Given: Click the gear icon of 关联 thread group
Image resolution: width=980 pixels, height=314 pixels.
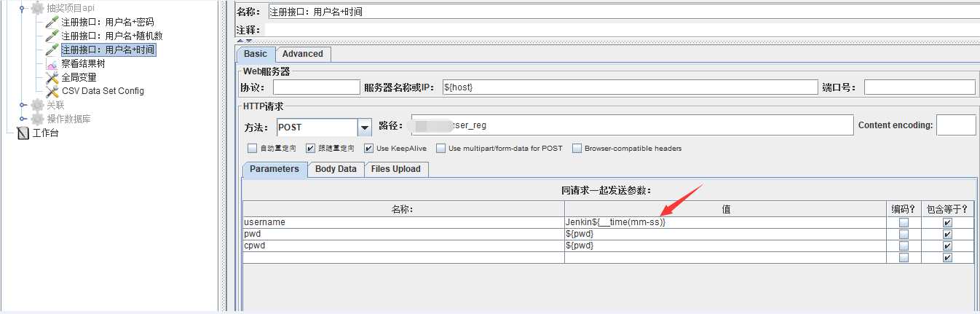Looking at the screenshot, I should (x=37, y=105).
